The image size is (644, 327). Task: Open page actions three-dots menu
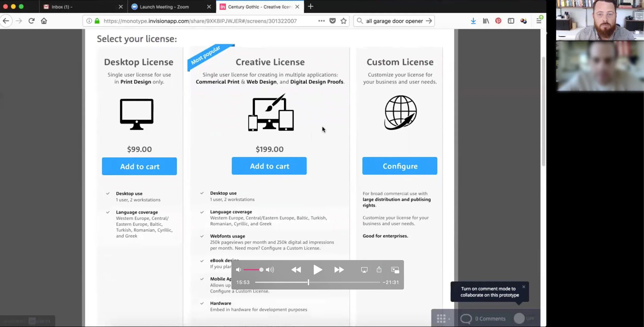[x=321, y=21]
